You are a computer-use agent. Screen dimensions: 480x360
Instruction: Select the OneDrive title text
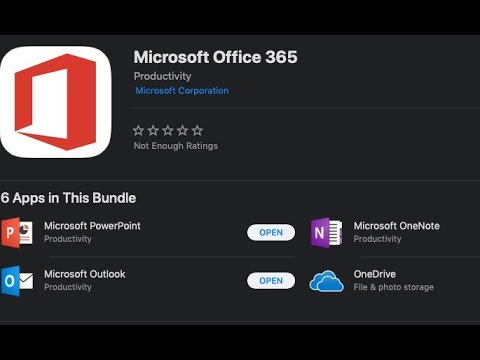coord(375,274)
